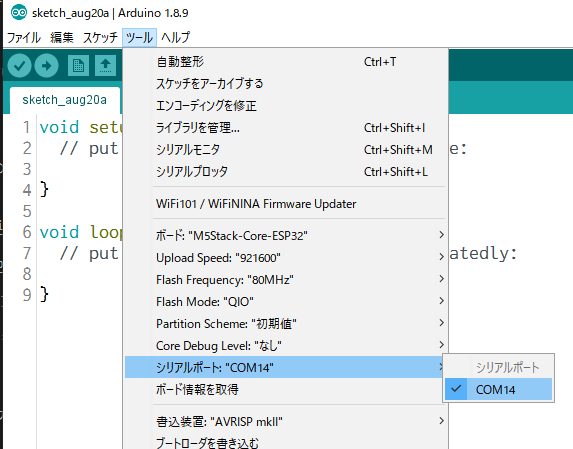Choose ボード情報を取得 menu entry
This screenshot has width=573, height=449.
pos(285,389)
